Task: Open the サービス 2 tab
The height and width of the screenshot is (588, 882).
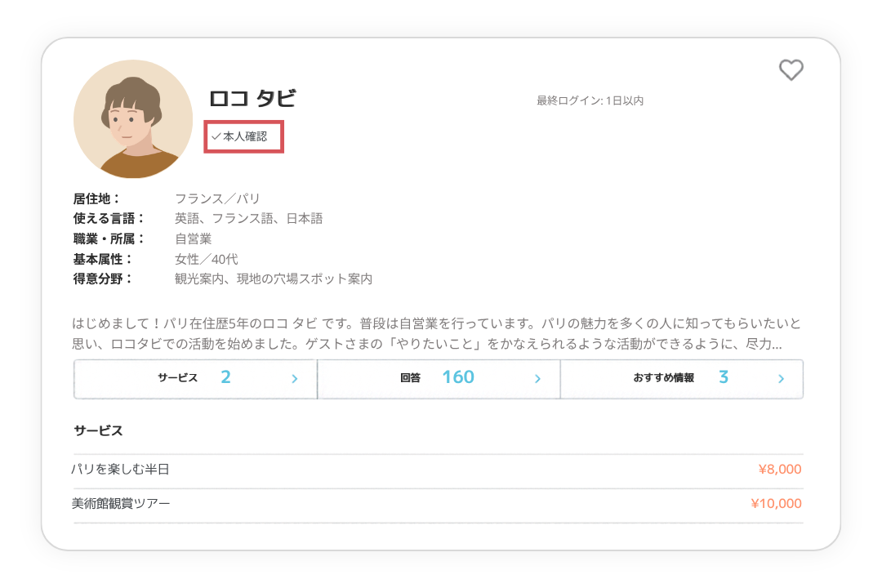Action: click(195, 379)
